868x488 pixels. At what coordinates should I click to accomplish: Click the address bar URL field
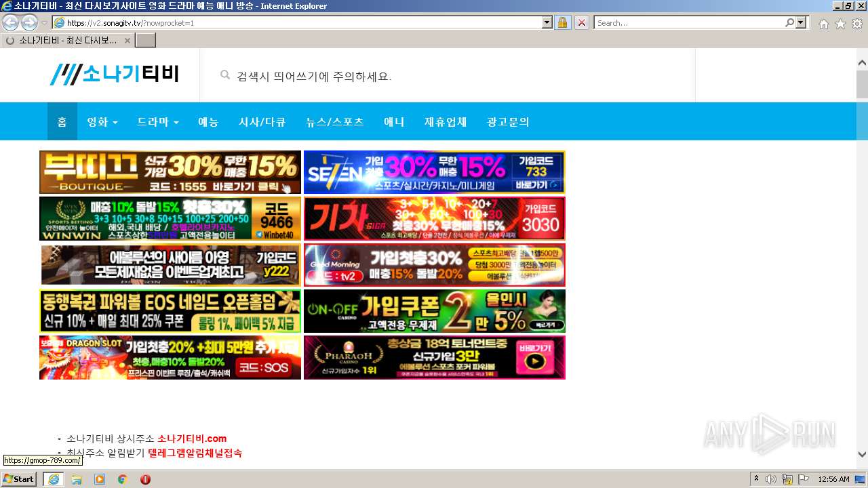pyautogui.click(x=303, y=22)
